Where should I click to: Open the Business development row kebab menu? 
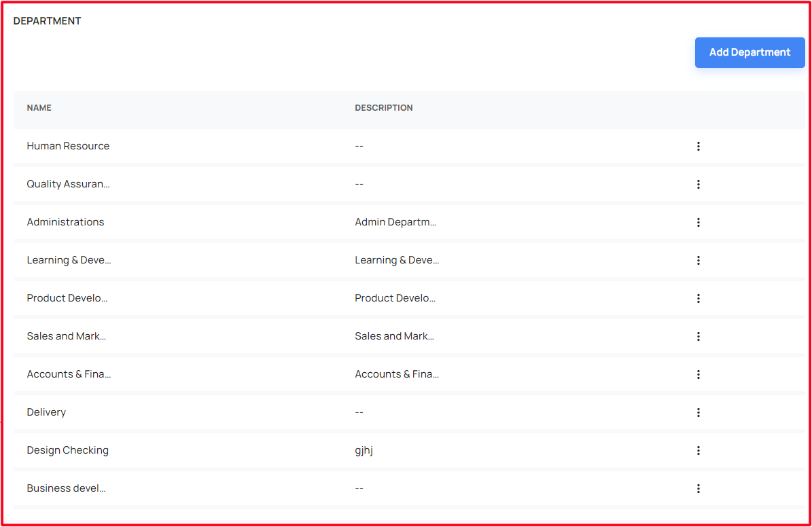point(698,489)
